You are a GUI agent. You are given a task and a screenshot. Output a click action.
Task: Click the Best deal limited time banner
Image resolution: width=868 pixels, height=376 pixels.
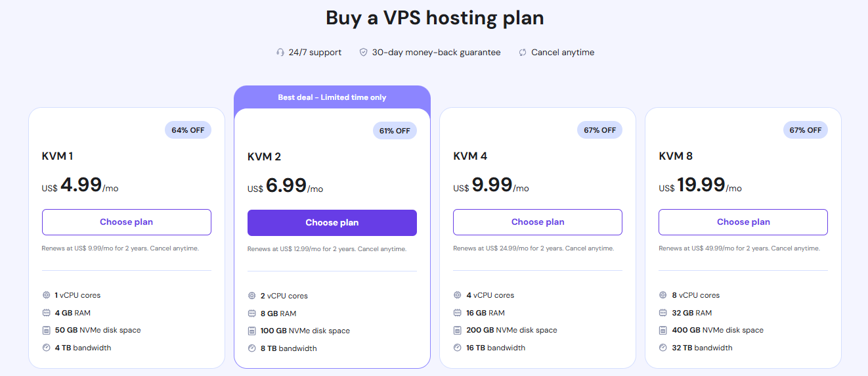[x=332, y=97]
